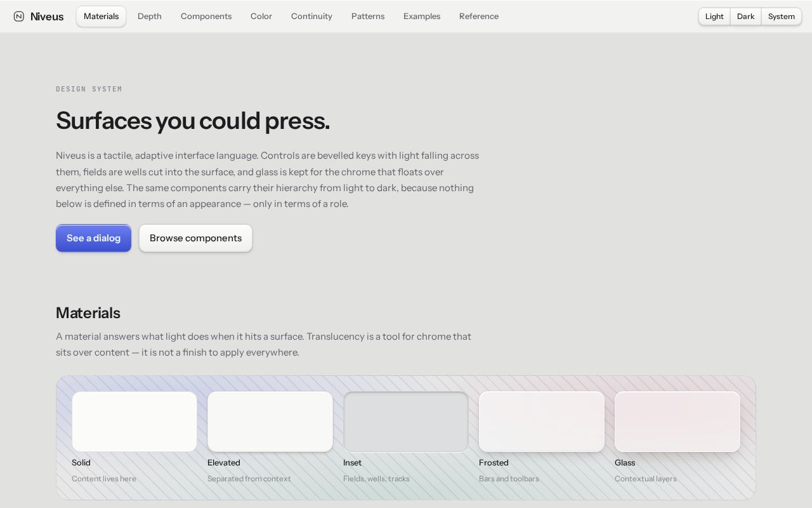Click the 'Elevated' label text
The height and width of the screenshot is (508, 812).
[x=224, y=463]
